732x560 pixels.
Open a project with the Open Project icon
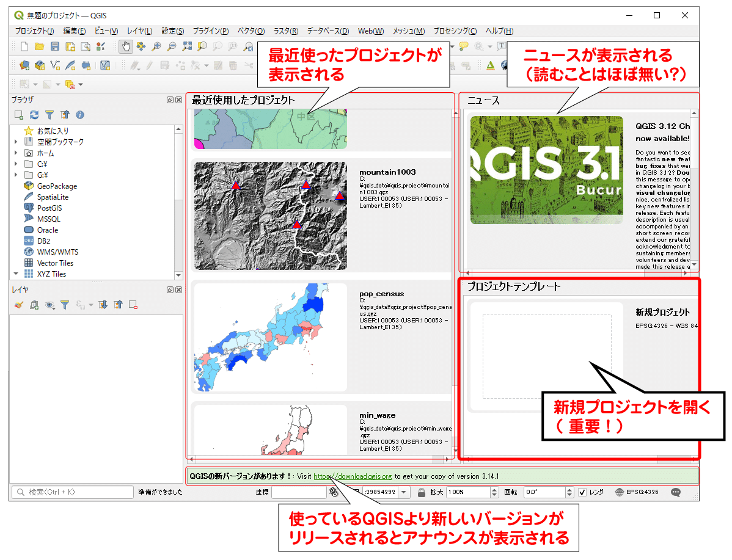[x=38, y=46]
